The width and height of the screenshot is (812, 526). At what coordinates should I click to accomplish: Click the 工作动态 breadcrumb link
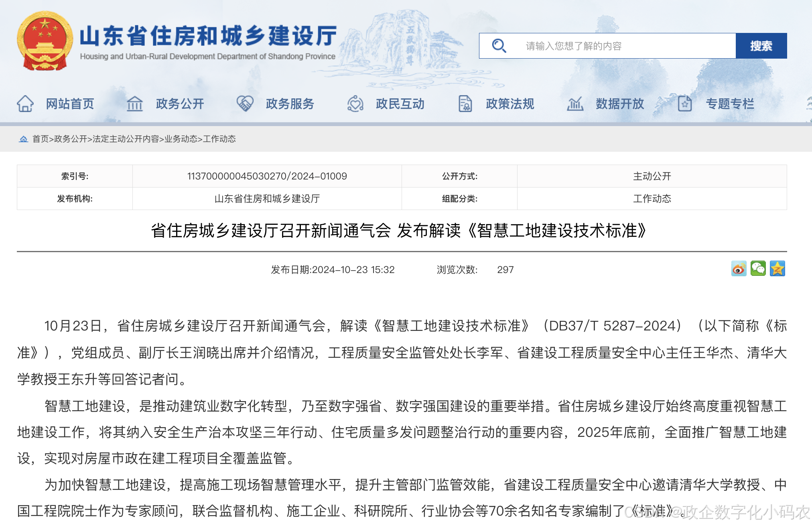[219, 139]
